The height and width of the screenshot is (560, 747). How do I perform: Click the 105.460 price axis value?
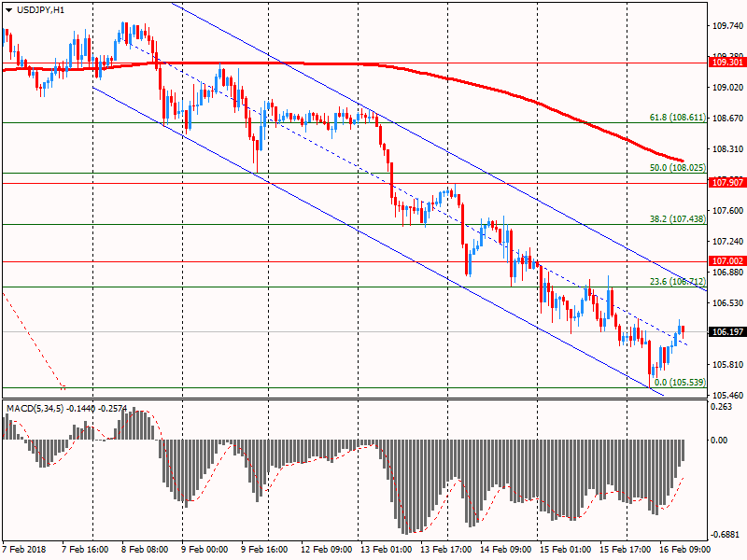727,395
